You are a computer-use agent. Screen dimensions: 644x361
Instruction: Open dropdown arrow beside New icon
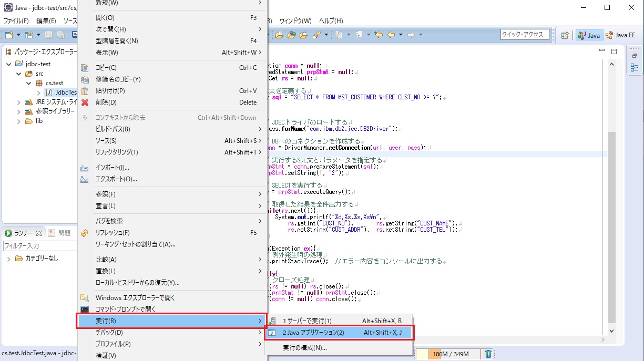[18, 35]
